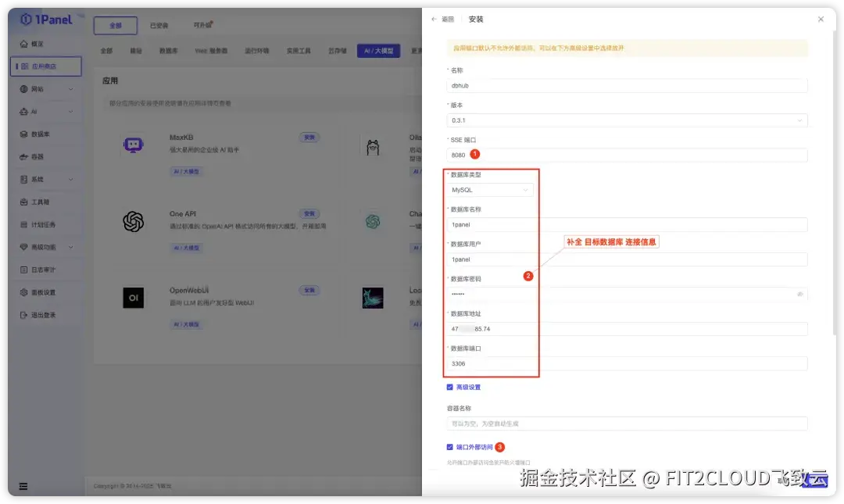844x504 pixels.
Task: Filter by 运行环境 category tag
Action: (257, 51)
